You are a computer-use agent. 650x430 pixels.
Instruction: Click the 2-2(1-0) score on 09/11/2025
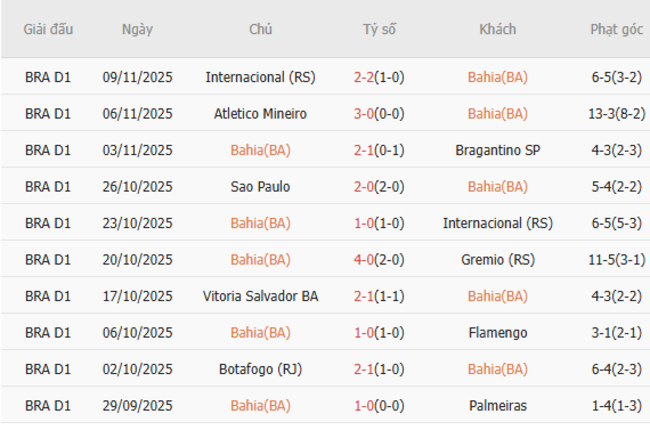point(379,77)
